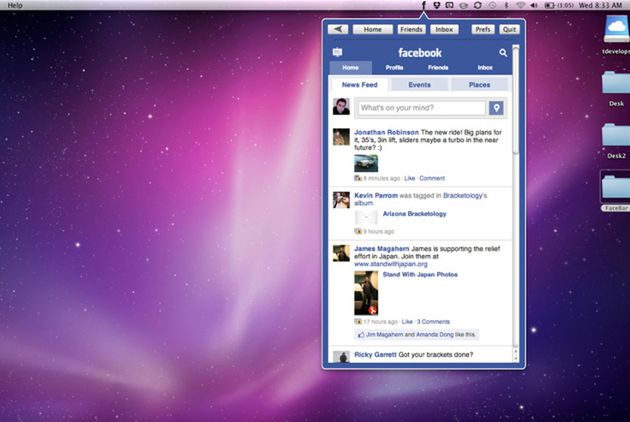The image size is (630, 422).
Task: Switch to the Inbox tab below facebook logo
Action: pos(485,68)
